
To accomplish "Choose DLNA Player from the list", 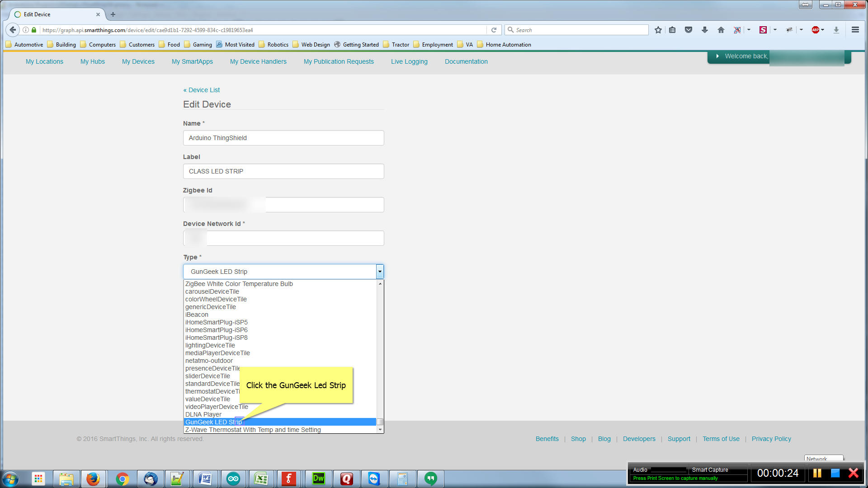I will tap(203, 414).
